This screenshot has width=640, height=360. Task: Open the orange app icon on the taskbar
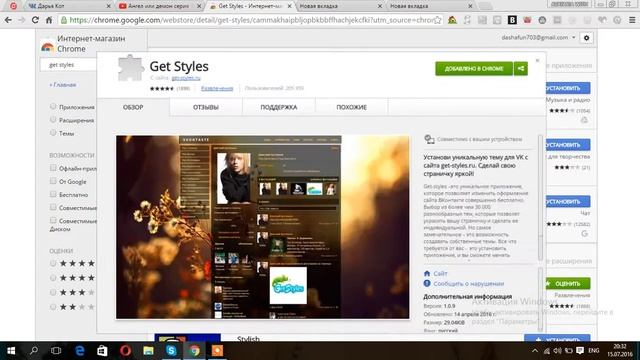[x=217, y=351]
